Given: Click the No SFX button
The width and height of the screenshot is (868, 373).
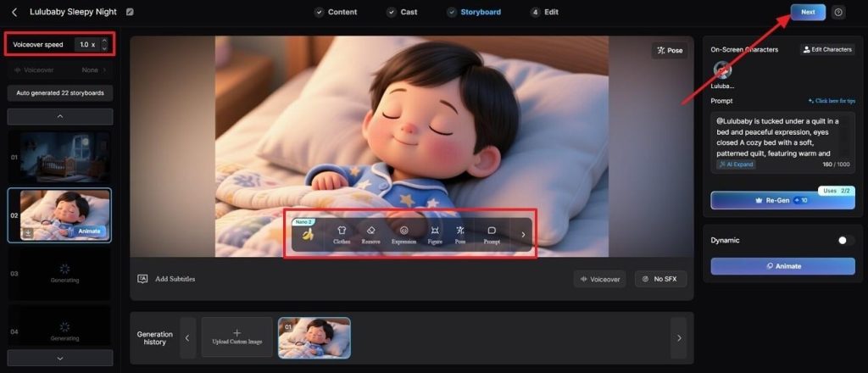Looking at the screenshot, I should [660, 280].
